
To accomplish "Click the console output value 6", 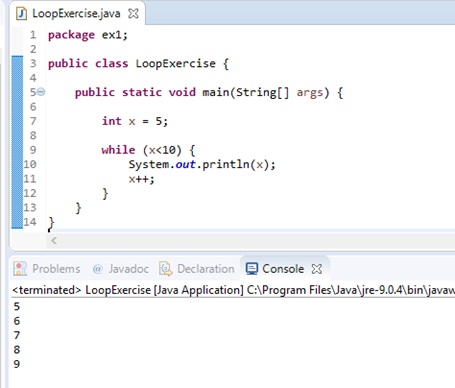I will [17, 321].
